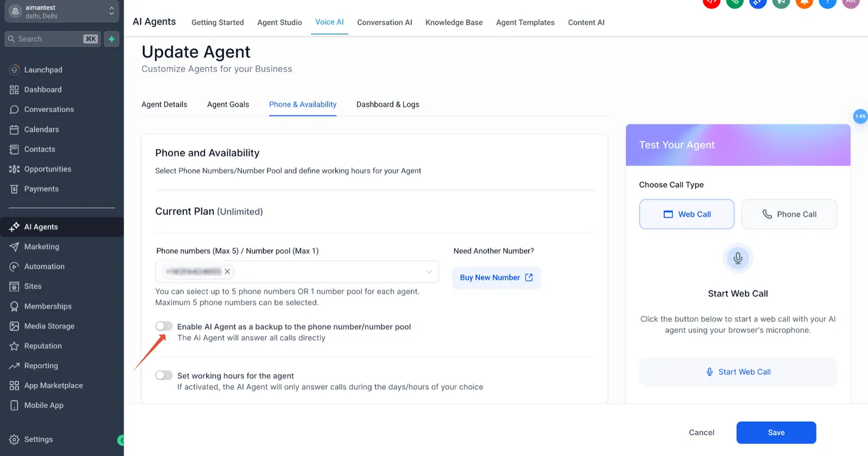The height and width of the screenshot is (456, 868).
Task: Open the aimantest account switcher dropdown
Action: pos(62,11)
